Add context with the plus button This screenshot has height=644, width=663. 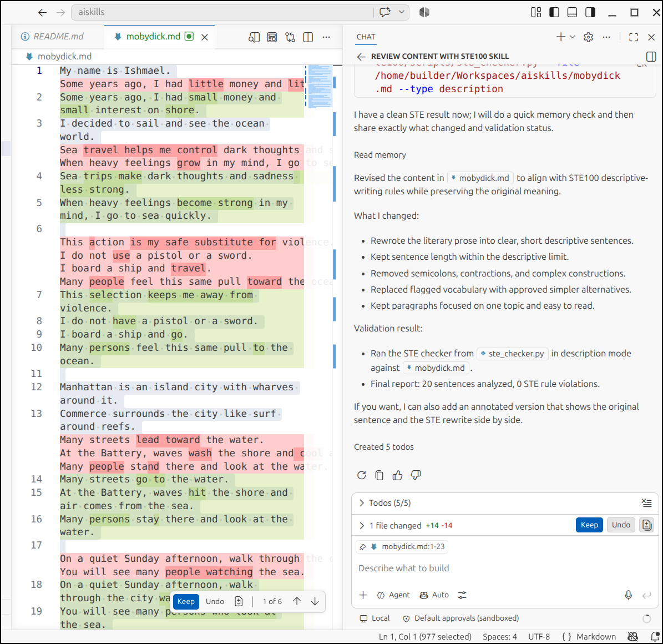click(363, 595)
